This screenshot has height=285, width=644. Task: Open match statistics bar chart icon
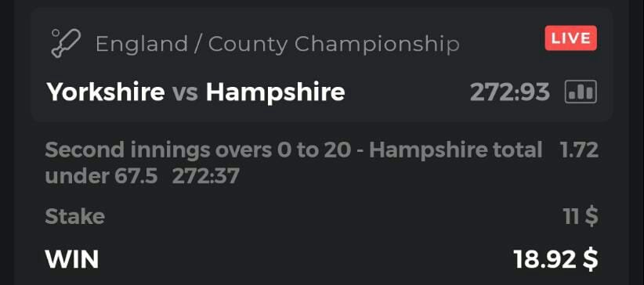point(581,92)
